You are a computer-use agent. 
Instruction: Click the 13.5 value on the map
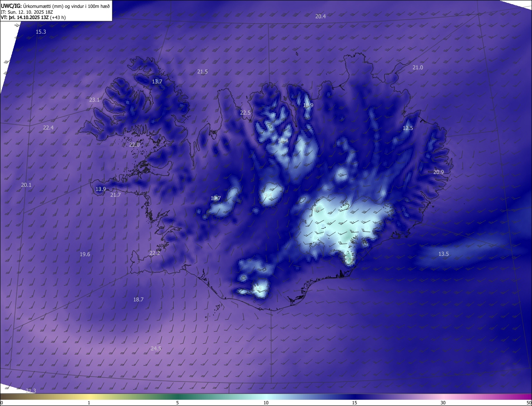[x=443, y=254]
